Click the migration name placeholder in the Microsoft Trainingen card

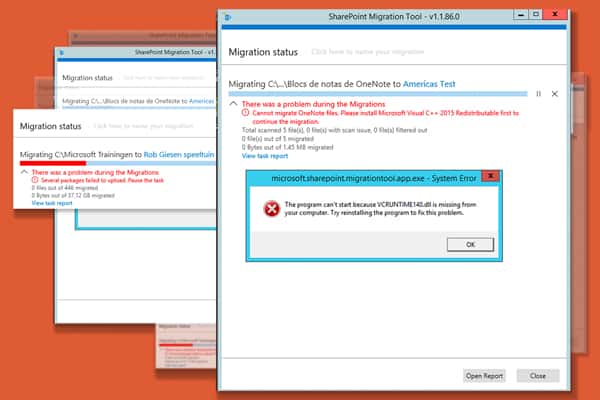(143, 126)
